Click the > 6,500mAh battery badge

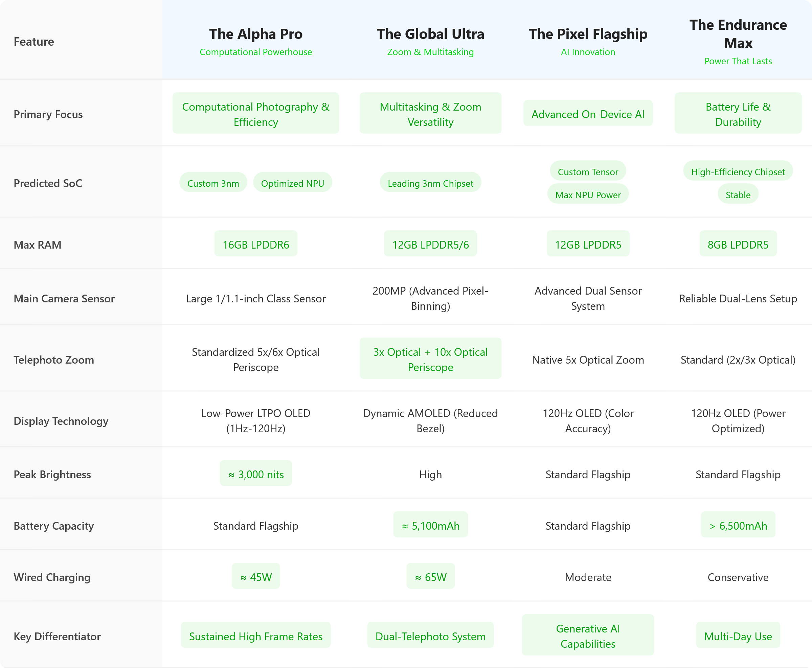pyautogui.click(x=738, y=525)
